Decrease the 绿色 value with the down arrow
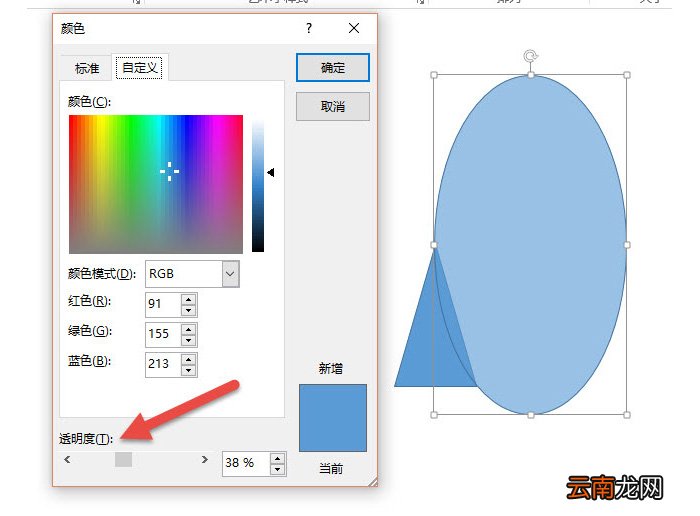 (189, 340)
